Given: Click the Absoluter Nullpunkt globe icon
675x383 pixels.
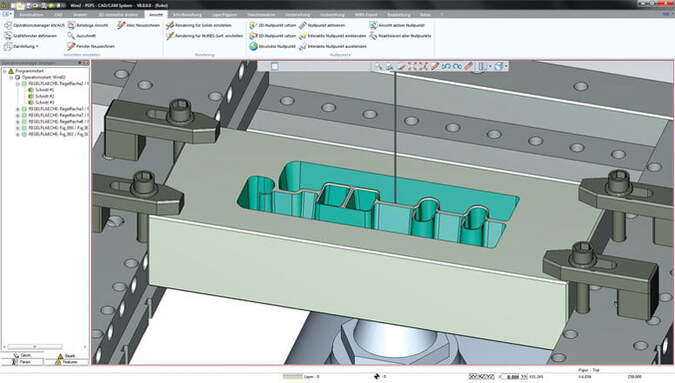Looking at the screenshot, I should coord(253,46).
